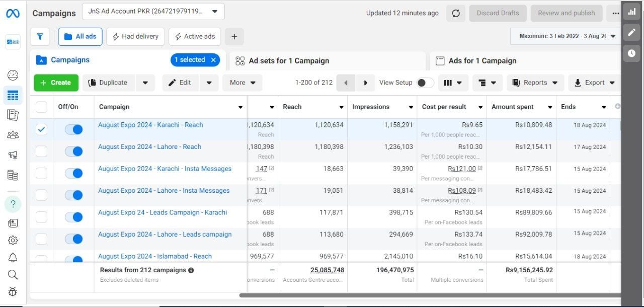Open Ad sets for 1 Campaign tab
Screen dimensions: 644x307
[327, 61]
